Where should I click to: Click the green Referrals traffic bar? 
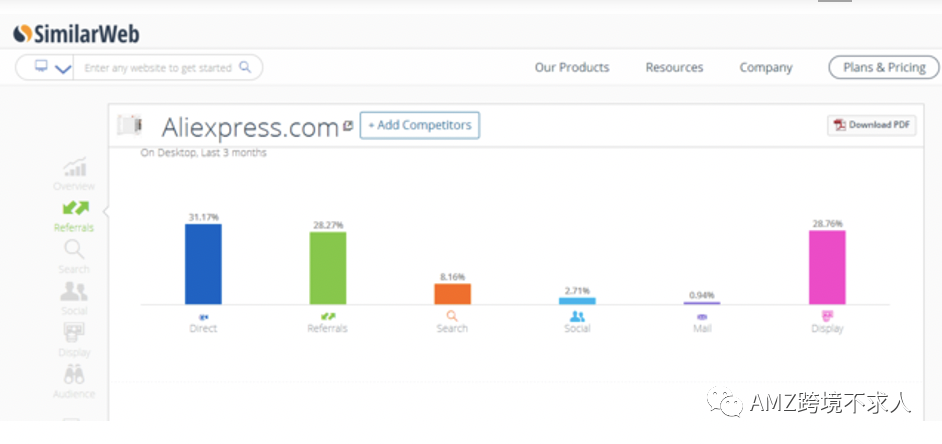[x=327, y=268]
